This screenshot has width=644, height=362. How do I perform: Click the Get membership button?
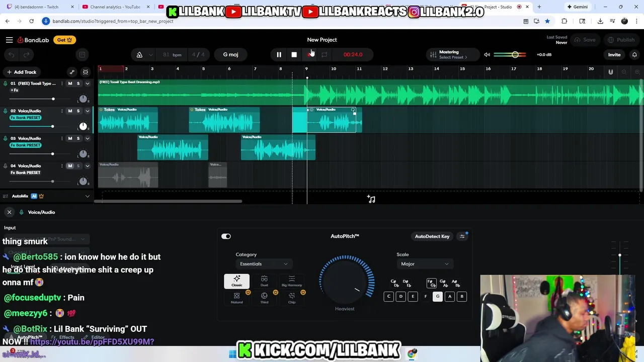pyautogui.click(x=64, y=40)
